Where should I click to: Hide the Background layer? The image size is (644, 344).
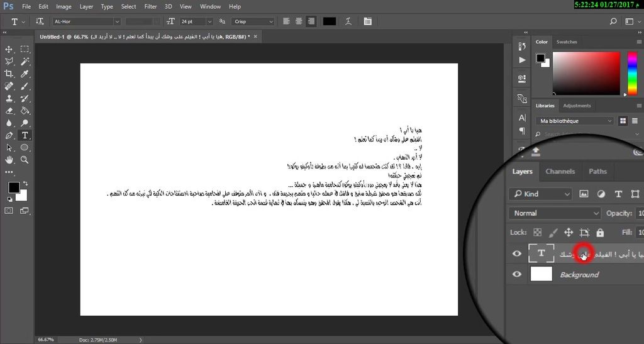517,274
